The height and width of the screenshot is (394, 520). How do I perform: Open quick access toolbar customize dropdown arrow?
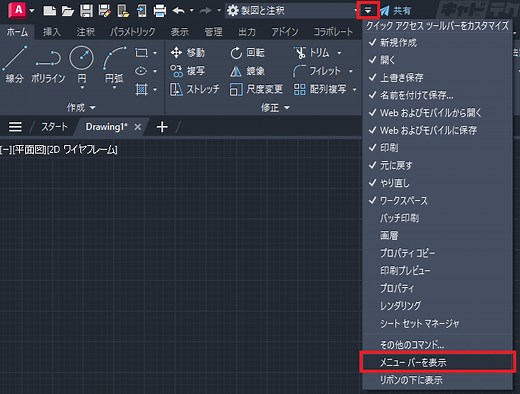click(x=368, y=11)
